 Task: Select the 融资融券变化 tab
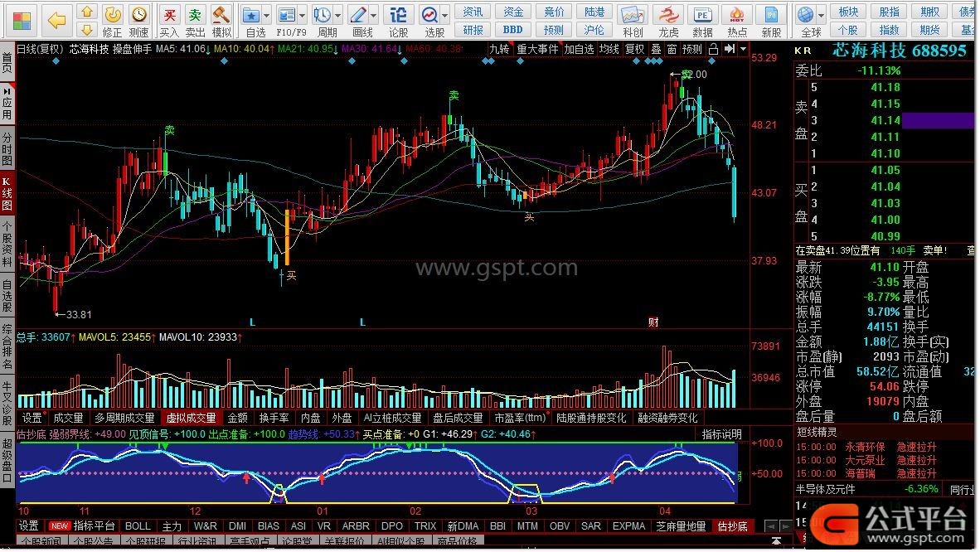tap(667, 418)
